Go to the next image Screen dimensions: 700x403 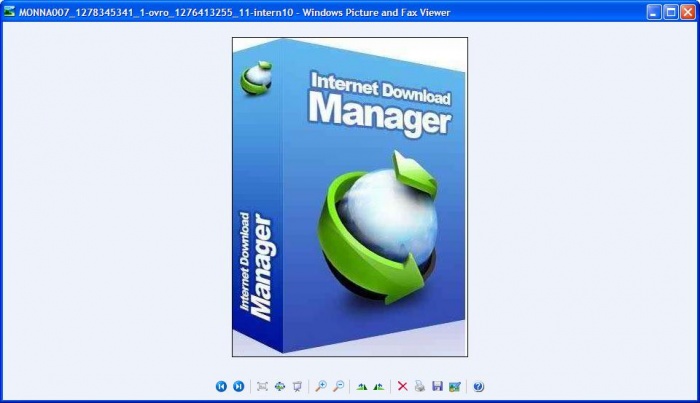pyautogui.click(x=239, y=386)
